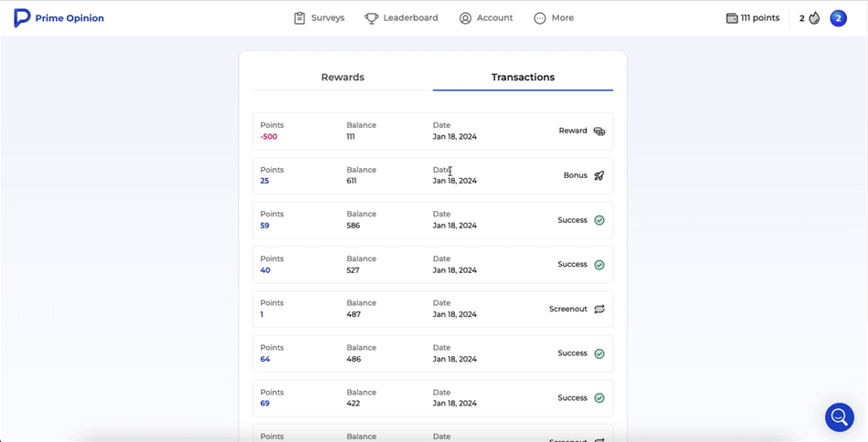
Task: Click the Reward coins icon
Action: pyautogui.click(x=599, y=132)
